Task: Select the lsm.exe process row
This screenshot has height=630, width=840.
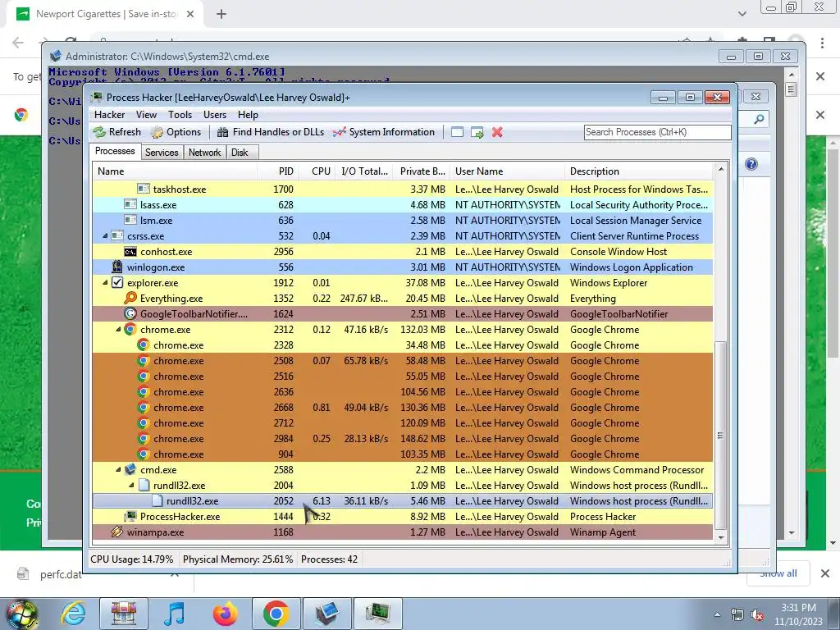Action: 402,220
